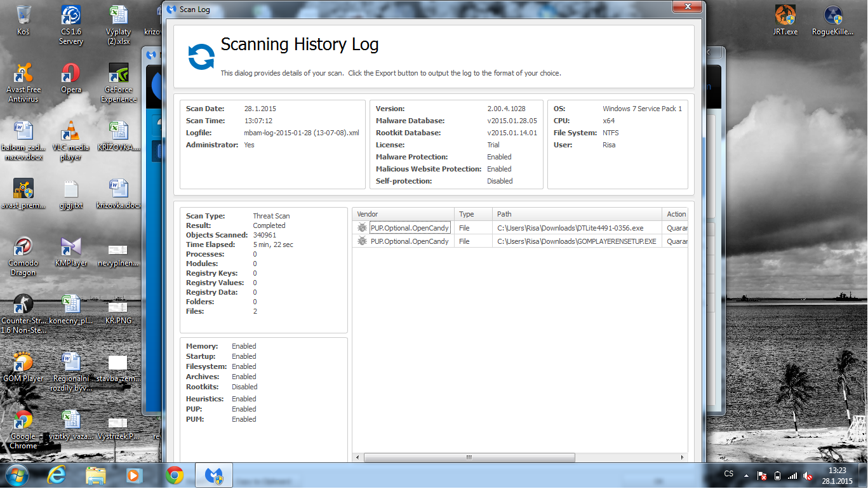Click the logfile name mbam-log-2015-01-28 (13-07-08).xml

click(302, 133)
